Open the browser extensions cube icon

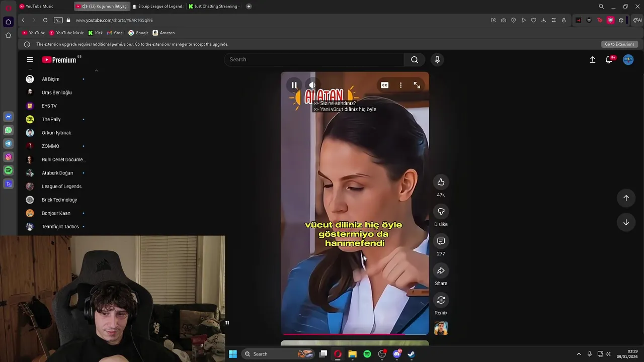pos(621,20)
